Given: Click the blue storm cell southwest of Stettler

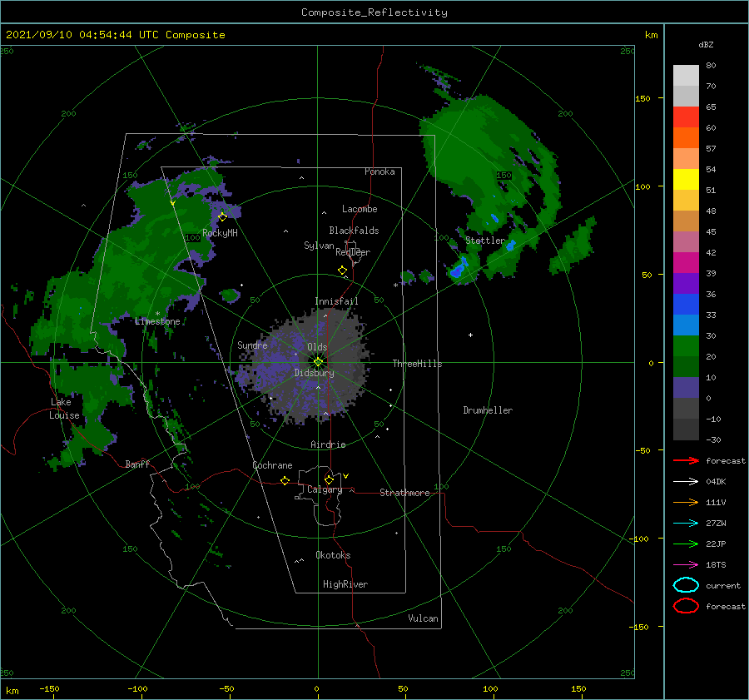Looking at the screenshot, I should [x=459, y=269].
